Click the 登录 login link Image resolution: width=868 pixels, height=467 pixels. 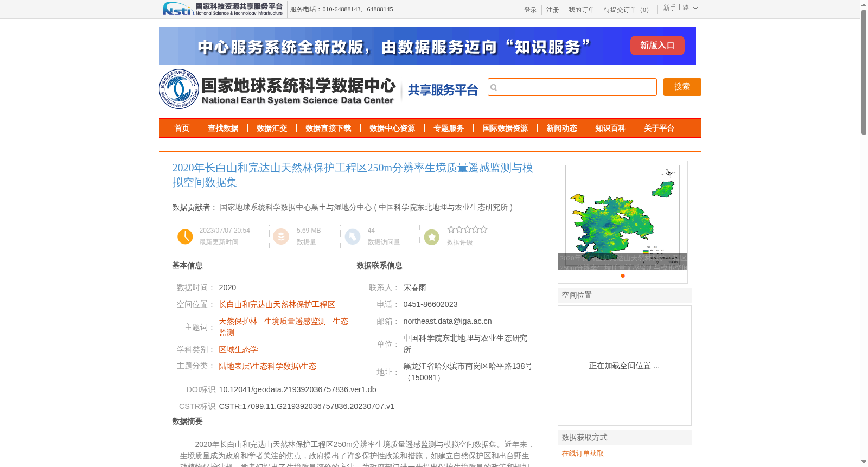point(531,10)
